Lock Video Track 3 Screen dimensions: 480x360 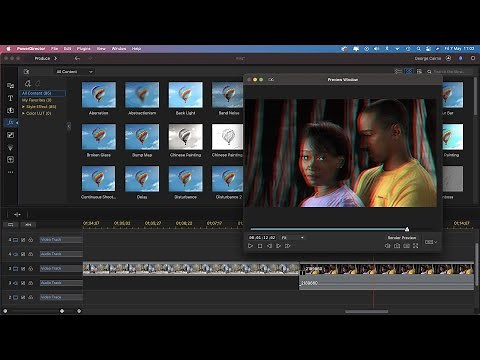[31, 268]
